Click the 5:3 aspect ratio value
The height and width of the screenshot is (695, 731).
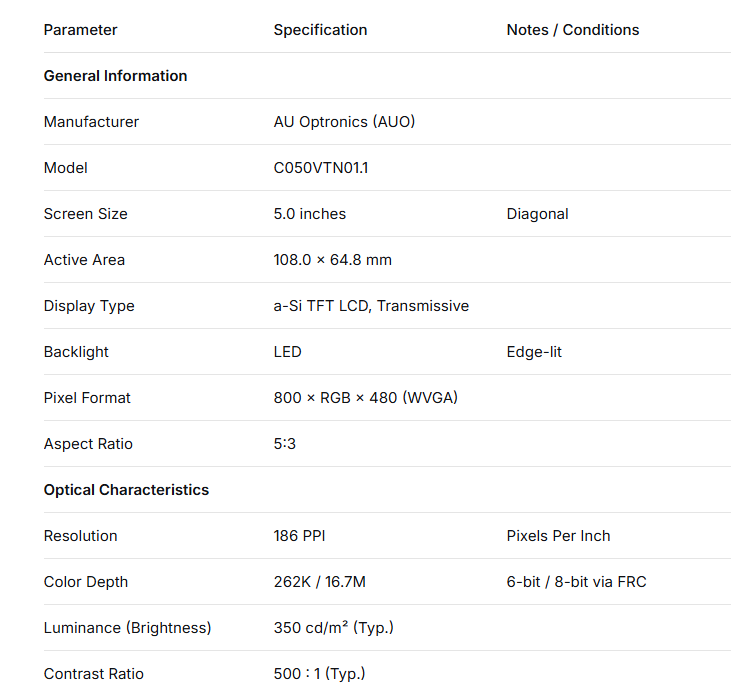tap(285, 444)
